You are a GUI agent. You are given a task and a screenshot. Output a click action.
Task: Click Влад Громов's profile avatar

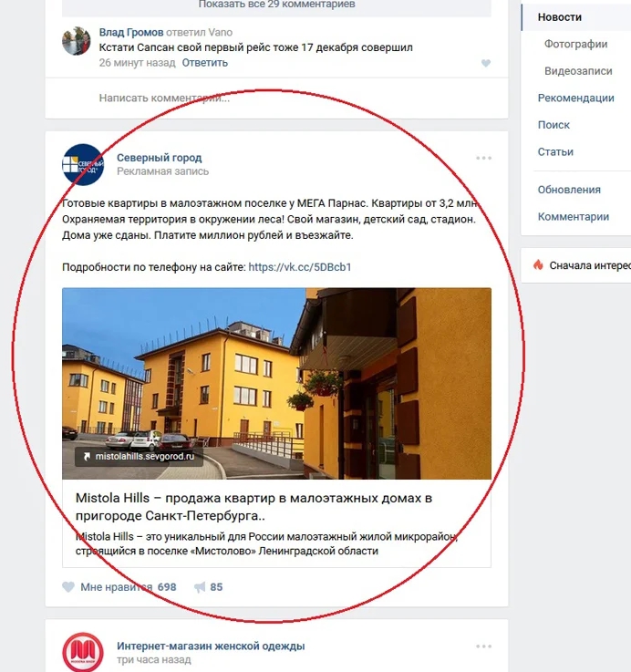pos(77,41)
